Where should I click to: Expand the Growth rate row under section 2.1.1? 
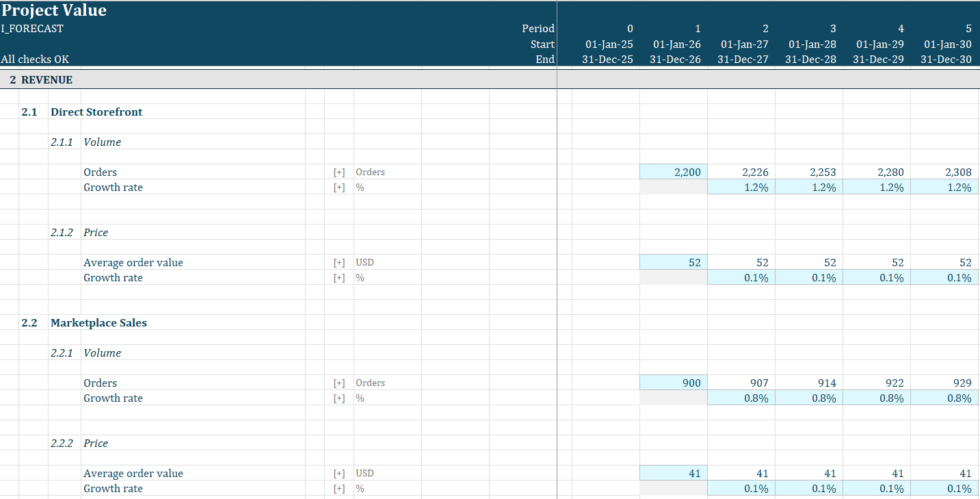[339, 187]
